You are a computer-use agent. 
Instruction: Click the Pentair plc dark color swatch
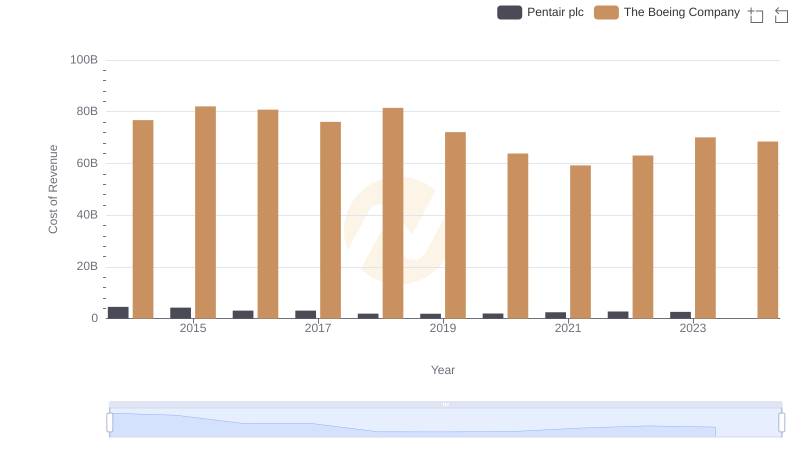coord(509,12)
